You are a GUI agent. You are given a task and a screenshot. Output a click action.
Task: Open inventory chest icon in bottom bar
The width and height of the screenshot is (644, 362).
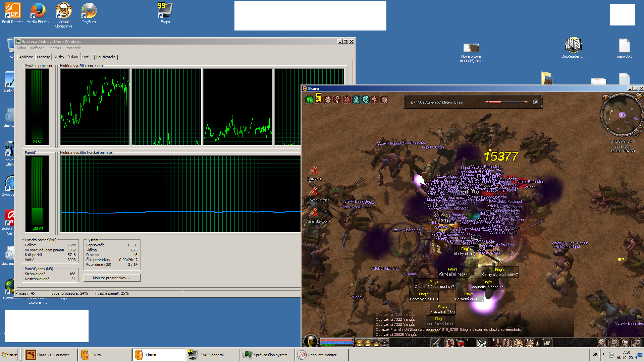tap(613, 343)
